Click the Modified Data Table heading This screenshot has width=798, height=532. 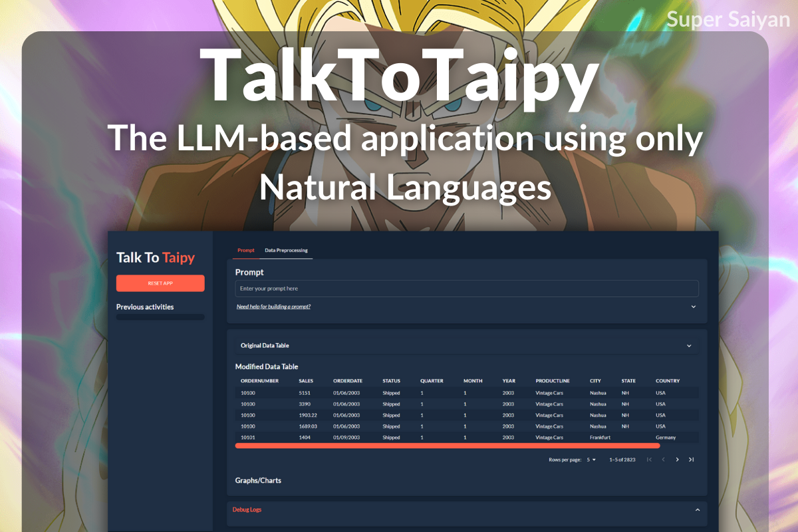[267, 366]
